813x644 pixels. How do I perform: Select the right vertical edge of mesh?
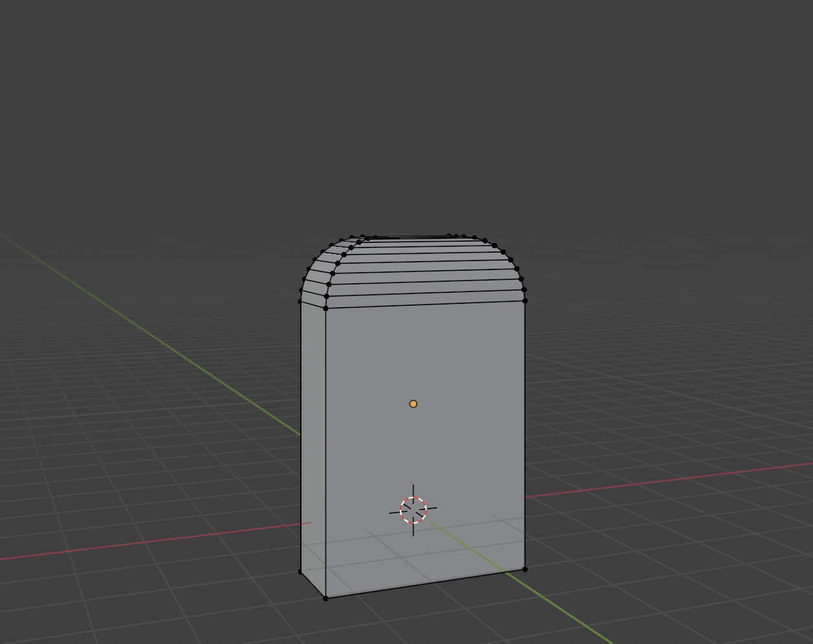coord(524,434)
